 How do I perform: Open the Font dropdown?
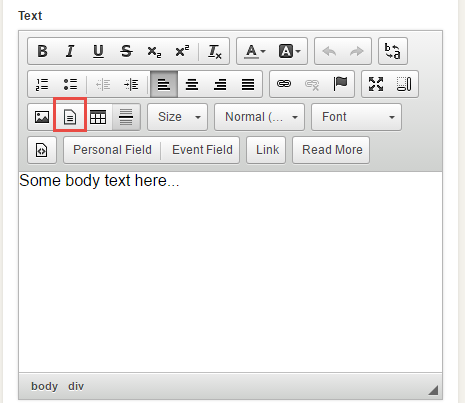tap(356, 117)
